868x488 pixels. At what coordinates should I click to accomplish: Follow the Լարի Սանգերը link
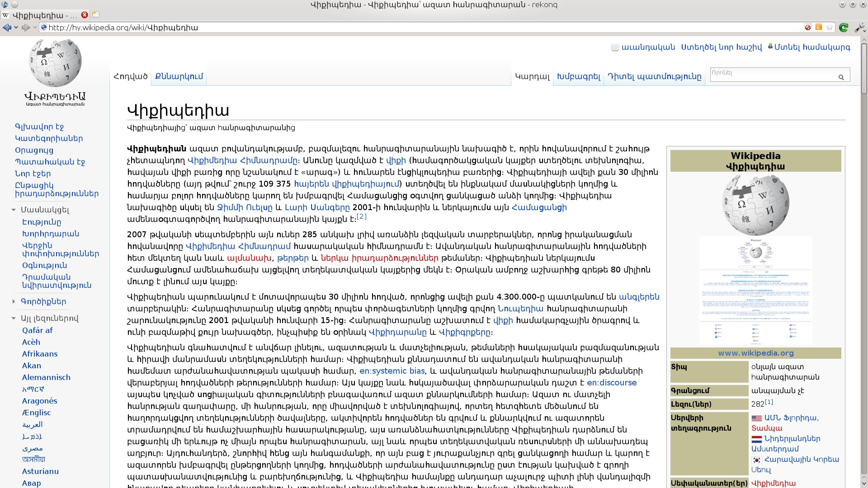(317, 207)
